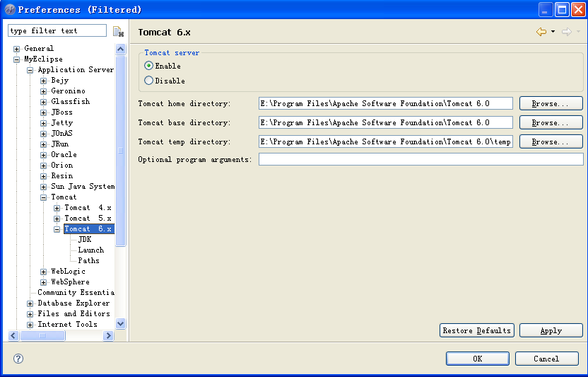
Task: Expand the General tree node
Action: (16, 49)
